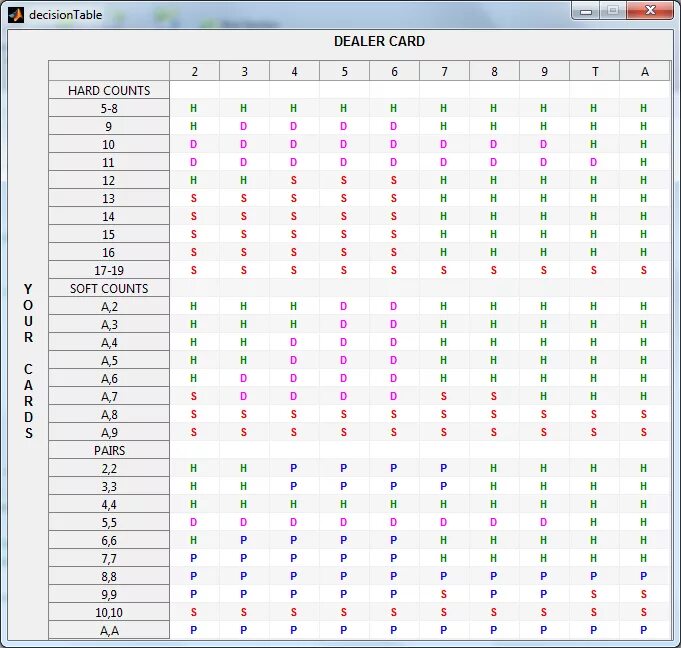
Task: Select the P cell for 6,6 versus dealer 3
Action: coord(244,540)
